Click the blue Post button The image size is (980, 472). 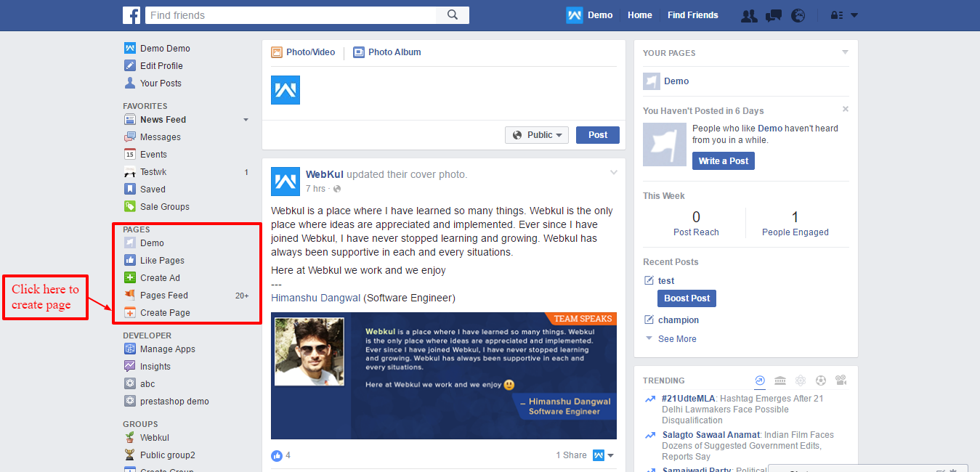tap(598, 135)
